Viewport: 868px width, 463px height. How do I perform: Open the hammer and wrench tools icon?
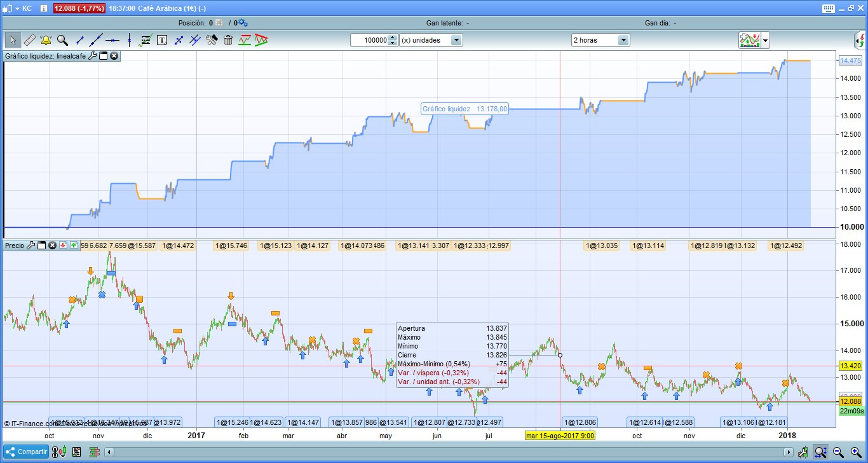pos(212,40)
